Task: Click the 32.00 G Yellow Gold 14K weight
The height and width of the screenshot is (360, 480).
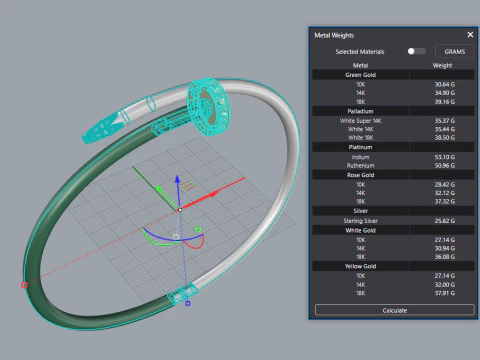Action: coord(445,284)
